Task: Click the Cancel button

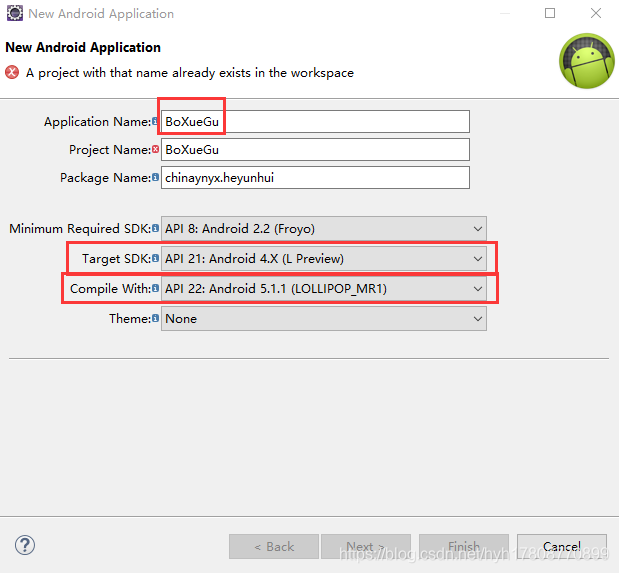Action: coord(562,547)
